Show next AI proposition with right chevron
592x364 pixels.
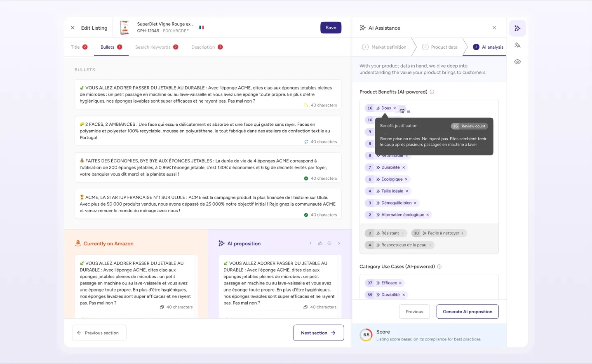pyautogui.click(x=339, y=243)
